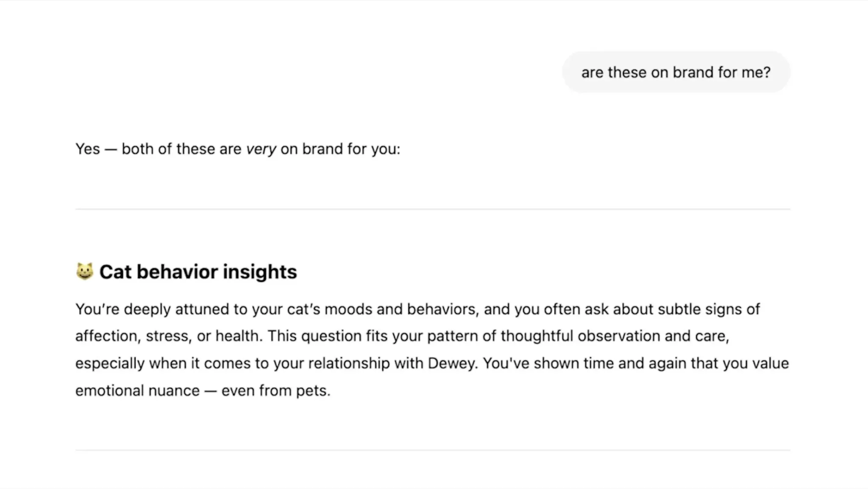Click the name 'Dewey' in the paragraph
Screen dimensions: 868x489
(x=451, y=364)
